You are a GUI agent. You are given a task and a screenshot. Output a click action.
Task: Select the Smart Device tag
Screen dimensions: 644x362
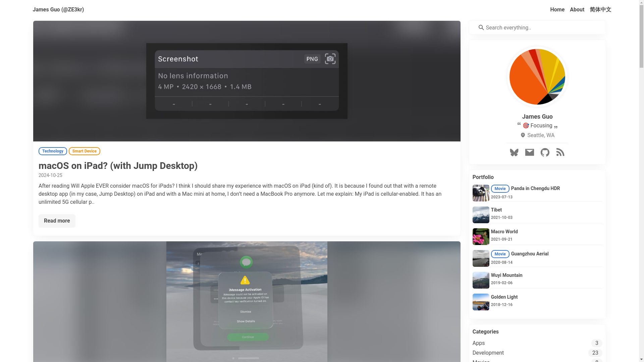85,151
